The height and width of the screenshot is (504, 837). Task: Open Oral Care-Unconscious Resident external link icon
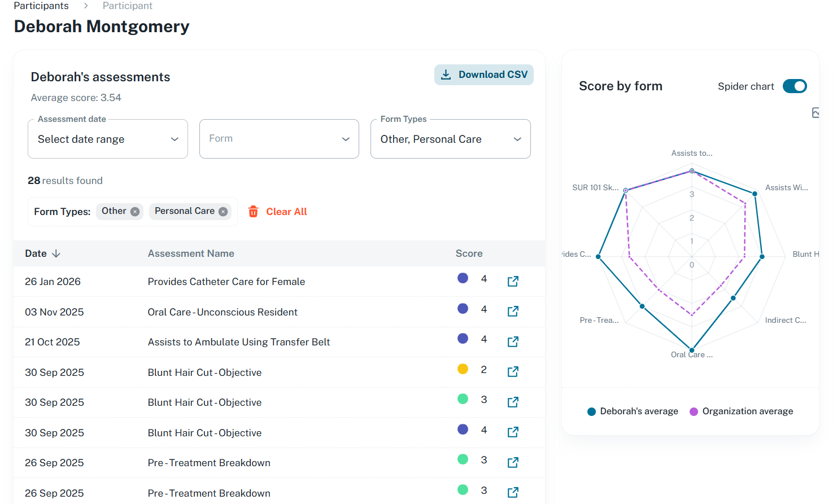(x=512, y=312)
